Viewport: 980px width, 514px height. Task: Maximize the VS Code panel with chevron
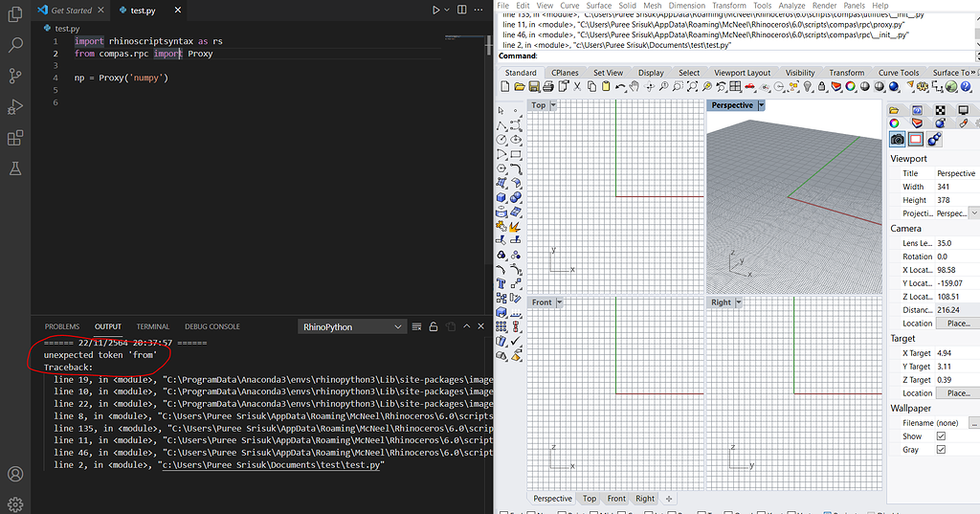(x=466, y=326)
